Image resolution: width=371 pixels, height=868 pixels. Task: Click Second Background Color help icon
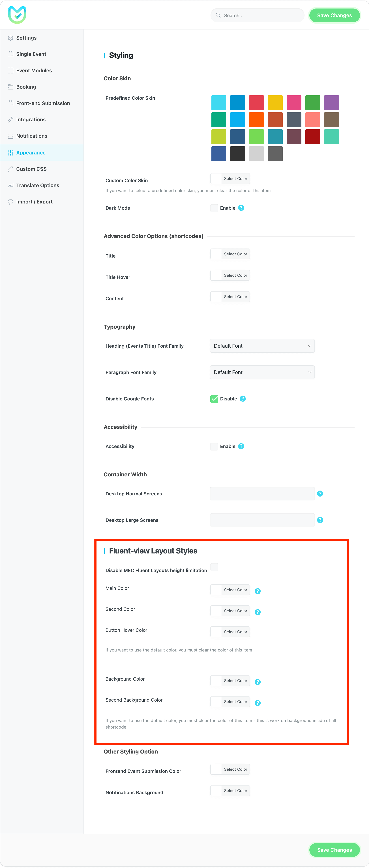pyautogui.click(x=258, y=703)
